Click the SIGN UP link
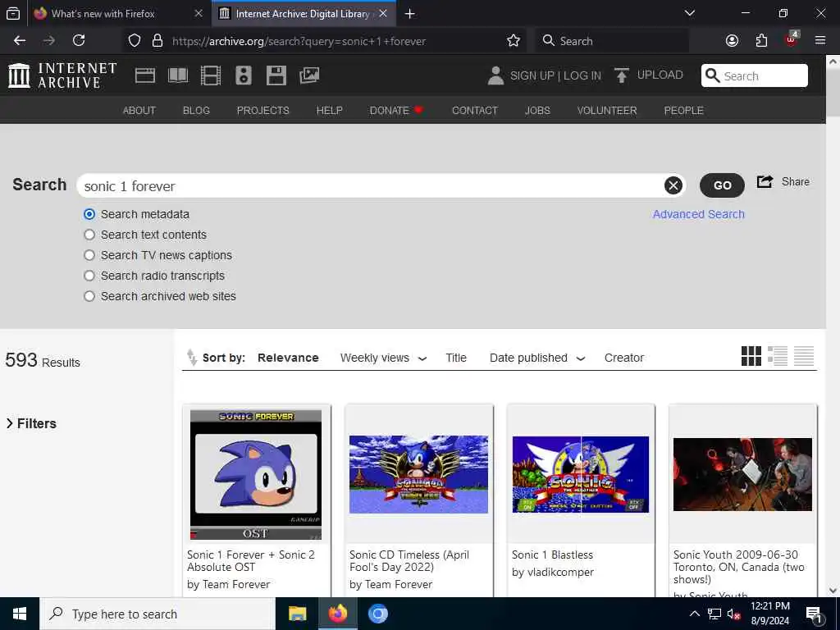The image size is (840, 630). (532, 75)
